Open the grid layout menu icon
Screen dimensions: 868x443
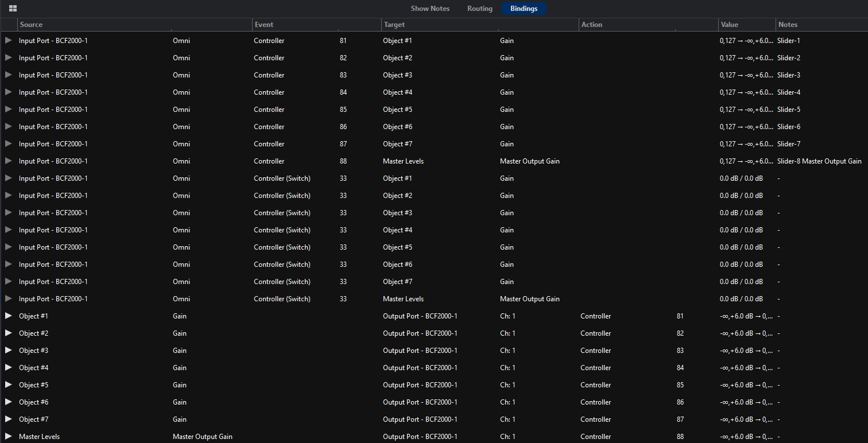pos(13,9)
